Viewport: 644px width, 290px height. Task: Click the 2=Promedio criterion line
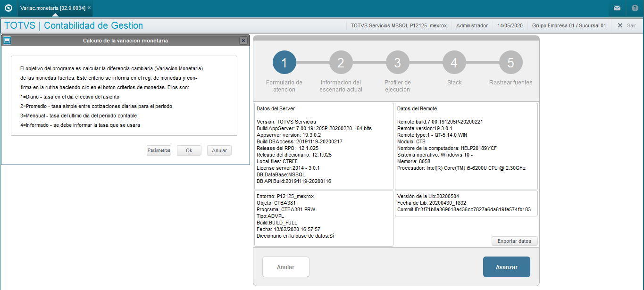click(96, 106)
